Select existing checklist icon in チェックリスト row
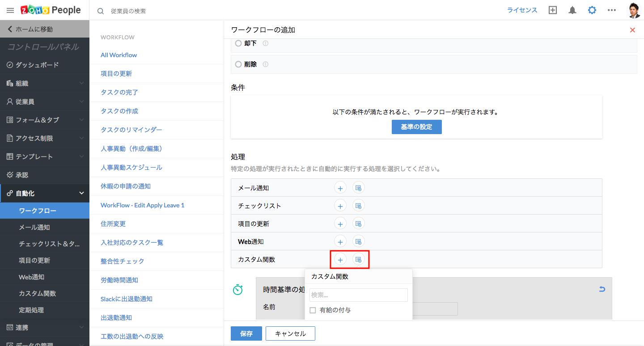 pyautogui.click(x=358, y=206)
